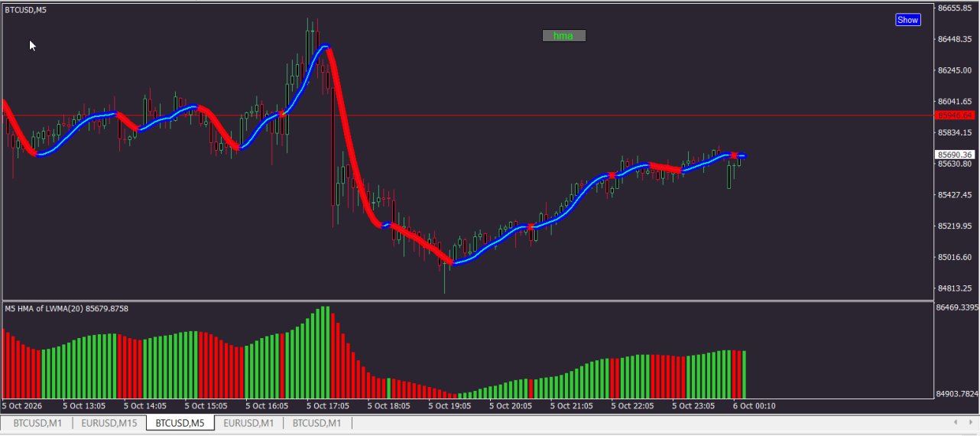Click the tallest green histogram bar

click(x=327, y=352)
